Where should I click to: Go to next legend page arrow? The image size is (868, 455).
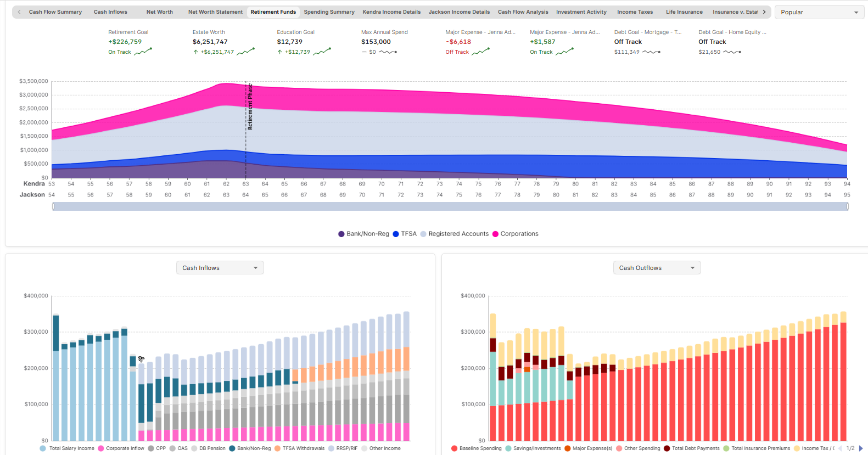pyautogui.click(x=861, y=448)
